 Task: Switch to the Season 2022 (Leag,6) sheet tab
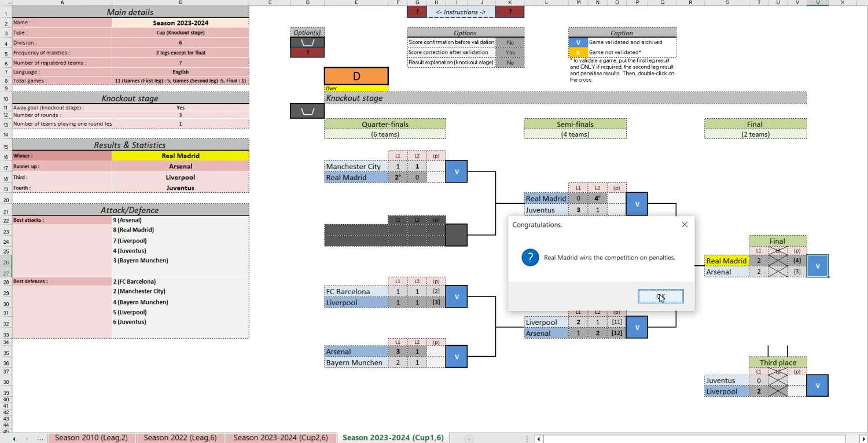[180, 438]
